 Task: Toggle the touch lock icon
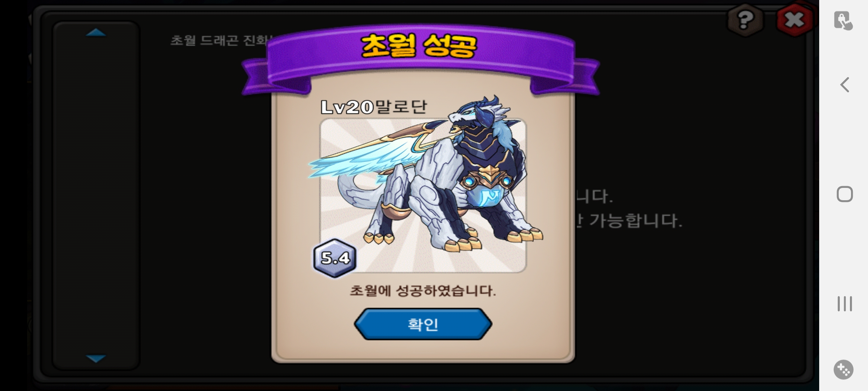(x=843, y=21)
